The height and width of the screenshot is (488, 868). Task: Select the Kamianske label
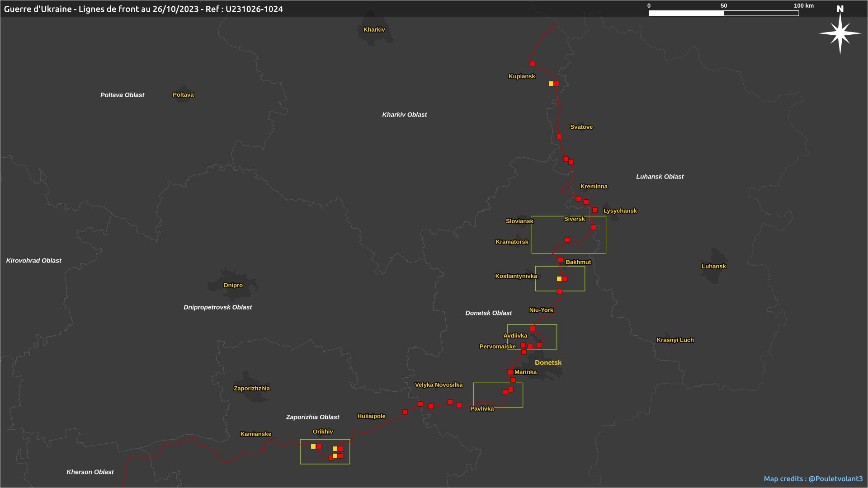[256, 434]
